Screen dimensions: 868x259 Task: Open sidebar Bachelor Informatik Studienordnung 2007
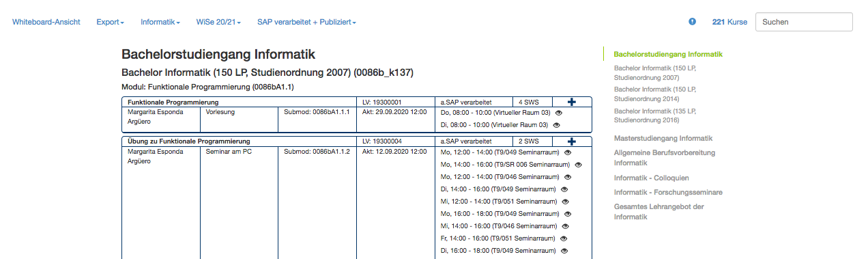[x=655, y=73]
